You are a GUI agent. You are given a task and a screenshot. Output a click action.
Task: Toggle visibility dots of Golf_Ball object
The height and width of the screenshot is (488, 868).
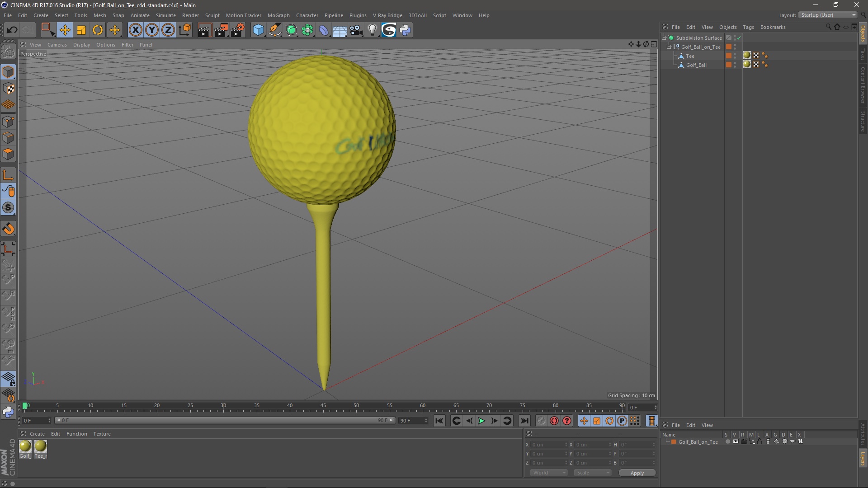coord(735,65)
